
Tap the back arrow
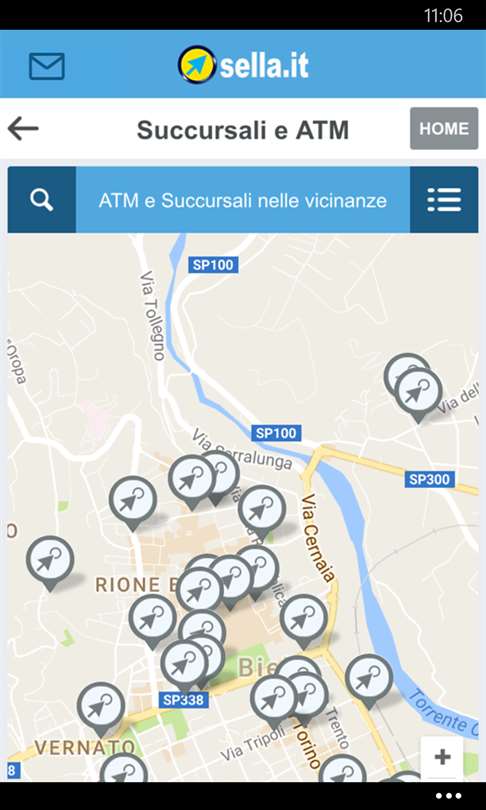point(23,129)
